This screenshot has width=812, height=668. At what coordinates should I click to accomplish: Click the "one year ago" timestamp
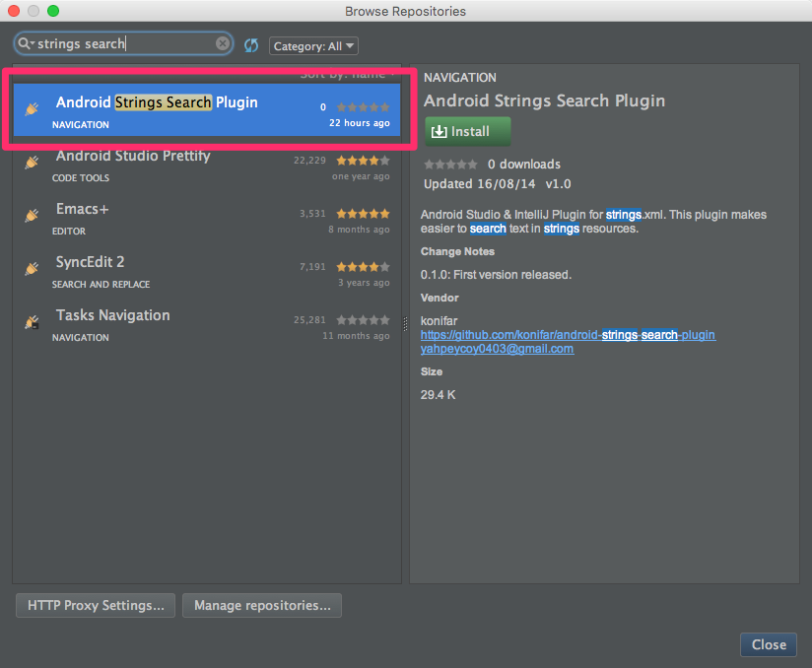tap(361, 176)
